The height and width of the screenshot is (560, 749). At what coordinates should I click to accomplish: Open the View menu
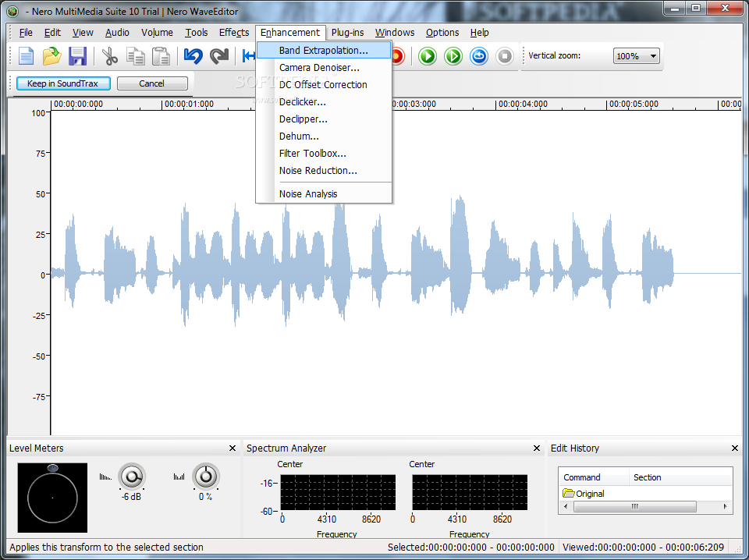click(83, 33)
